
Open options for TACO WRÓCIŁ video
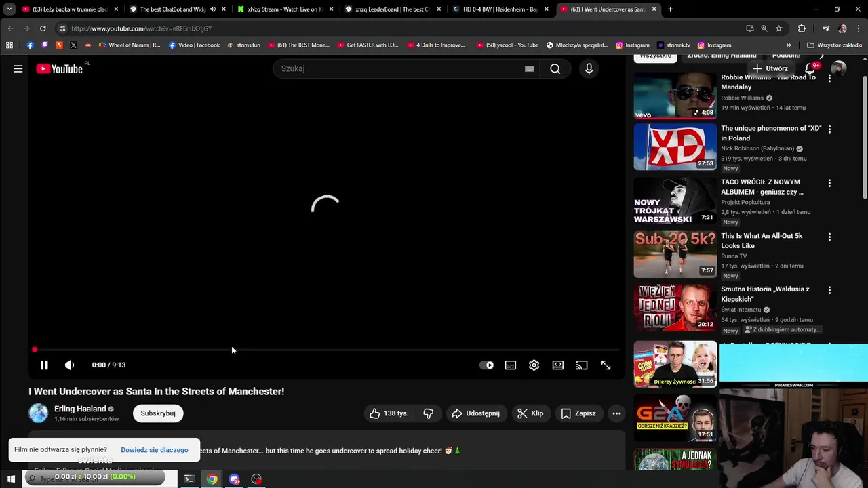pyautogui.click(x=829, y=183)
